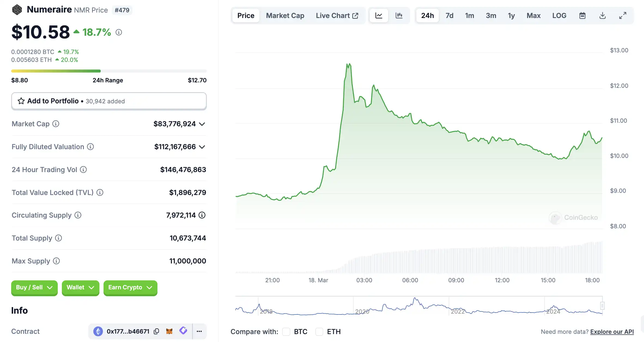Show Fully Diluted Valuation info icon
Viewport: 644px width, 342px height.
pos(90,147)
